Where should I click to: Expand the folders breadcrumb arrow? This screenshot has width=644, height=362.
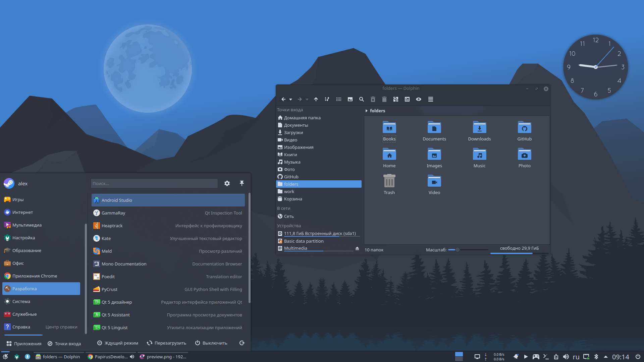(366, 111)
